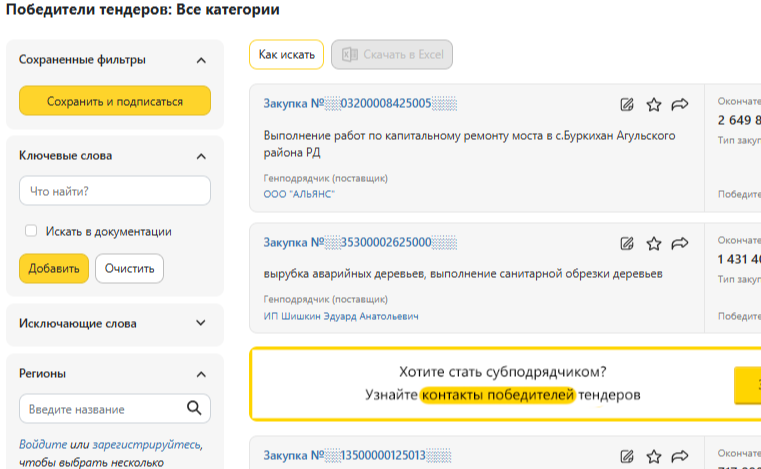Click the note icon on the АЛЬЯНС tender
The width and height of the screenshot is (761, 469).
click(627, 104)
